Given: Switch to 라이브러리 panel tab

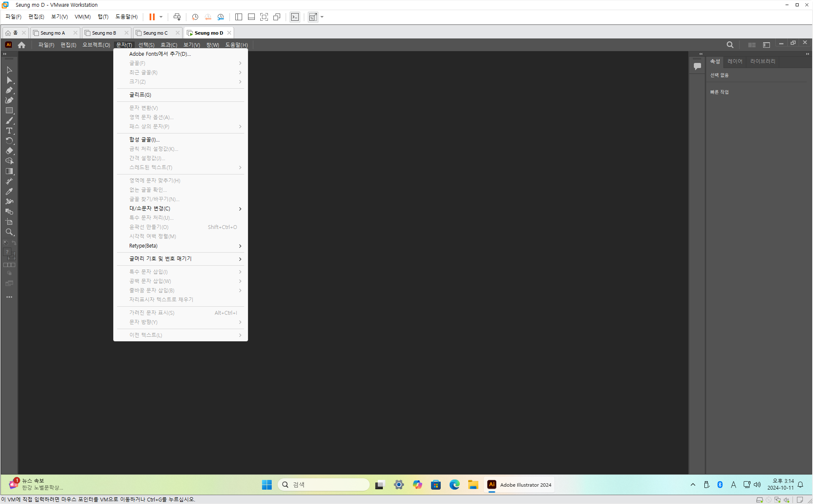Looking at the screenshot, I should click(763, 61).
